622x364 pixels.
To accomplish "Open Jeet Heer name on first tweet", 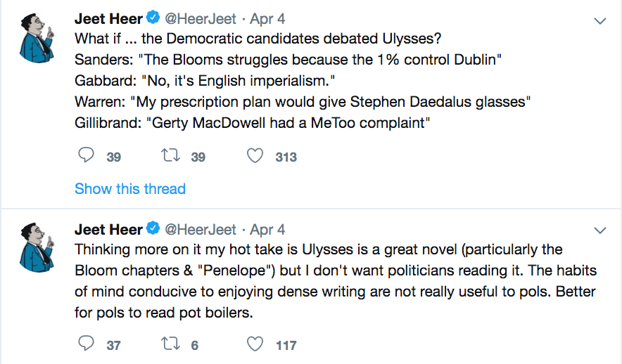I will coord(108,19).
